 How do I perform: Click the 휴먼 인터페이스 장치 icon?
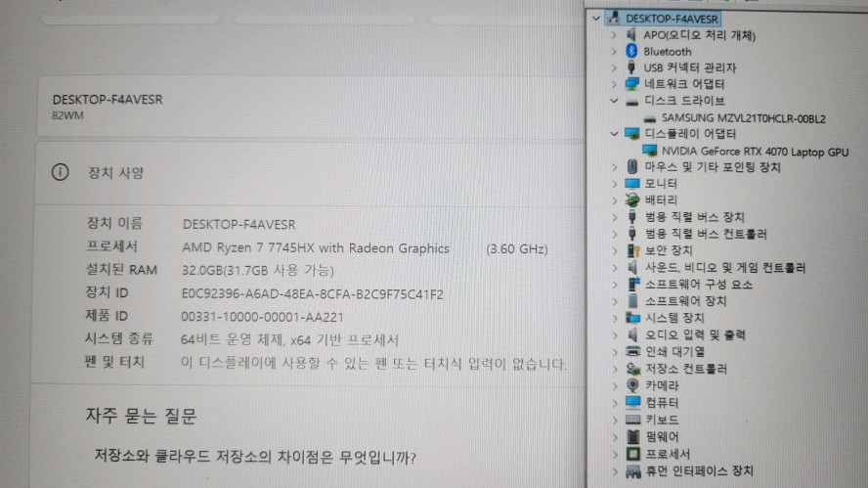pos(632,471)
